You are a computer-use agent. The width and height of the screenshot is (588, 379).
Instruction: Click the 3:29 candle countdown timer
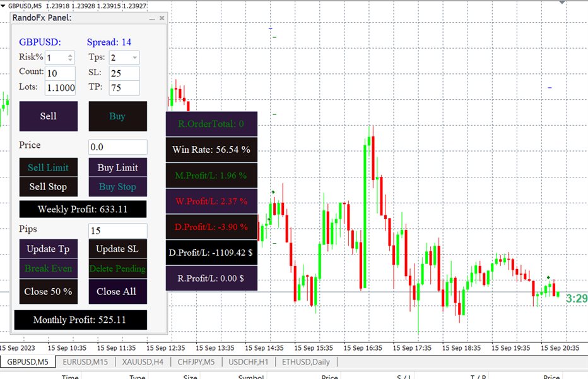(577, 299)
